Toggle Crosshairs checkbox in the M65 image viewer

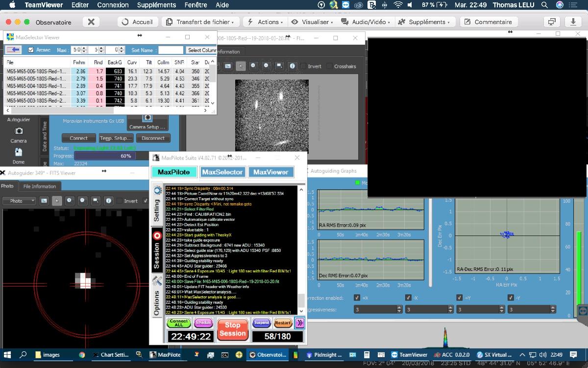329,66
